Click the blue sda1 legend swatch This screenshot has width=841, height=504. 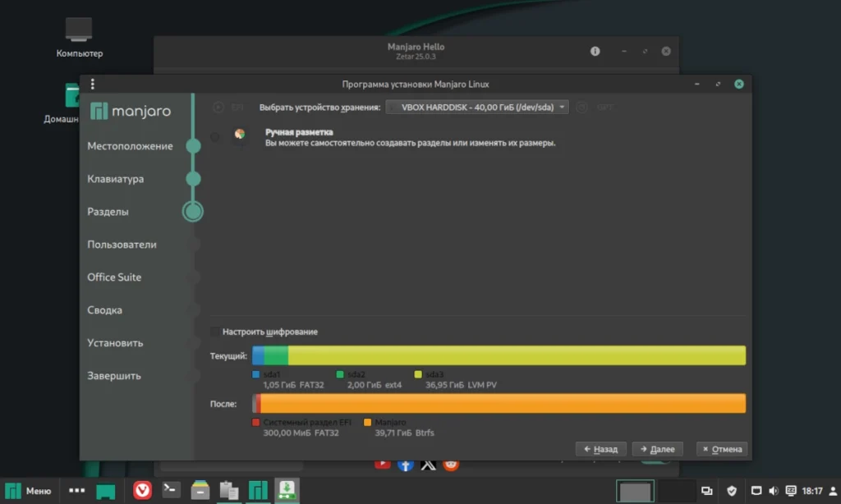(x=256, y=374)
